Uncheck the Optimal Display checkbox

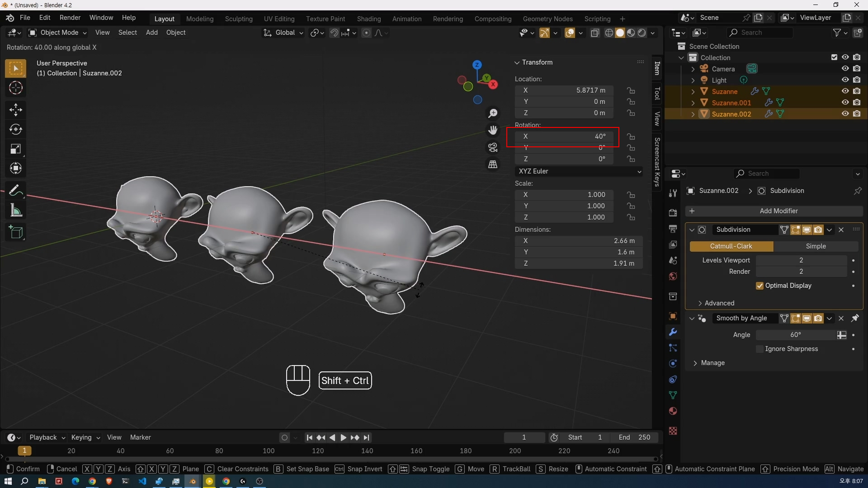click(759, 286)
